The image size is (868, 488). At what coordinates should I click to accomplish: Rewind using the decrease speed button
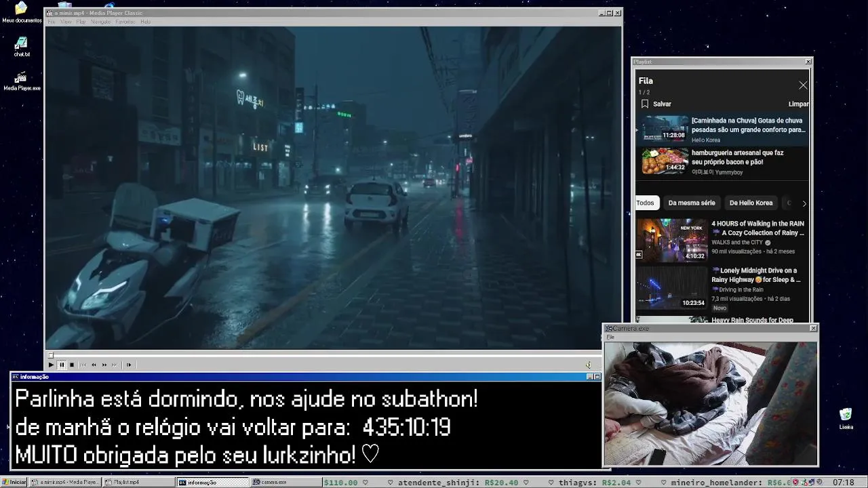click(94, 365)
